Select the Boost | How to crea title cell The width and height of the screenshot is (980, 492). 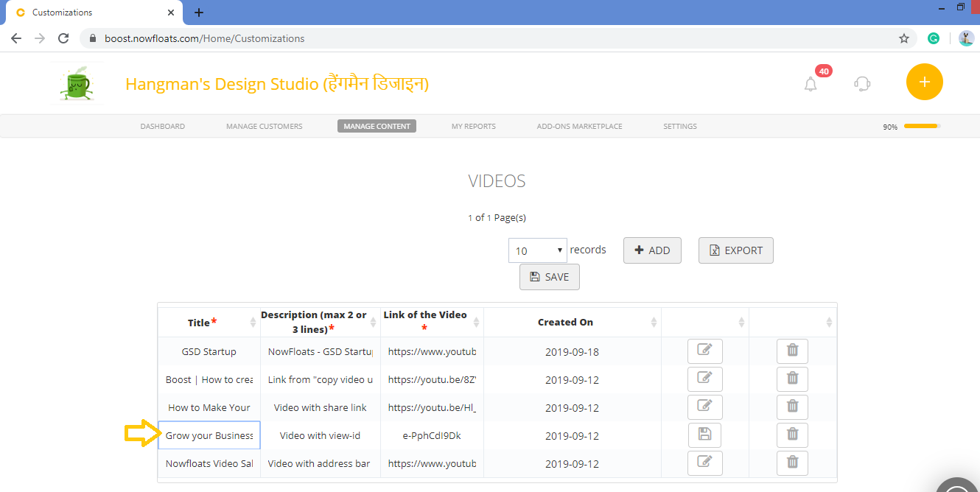(209, 379)
